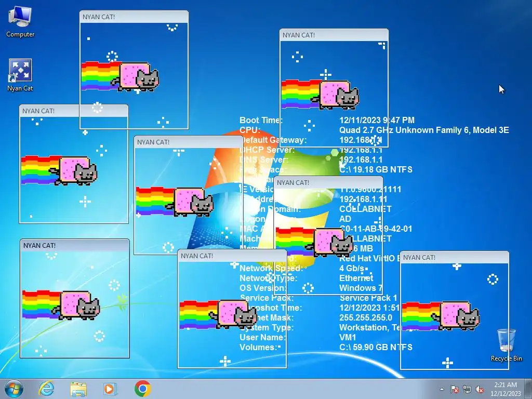Click the 'Workstation' system type value
This screenshot has width=532, height=399.
pyautogui.click(x=363, y=327)
